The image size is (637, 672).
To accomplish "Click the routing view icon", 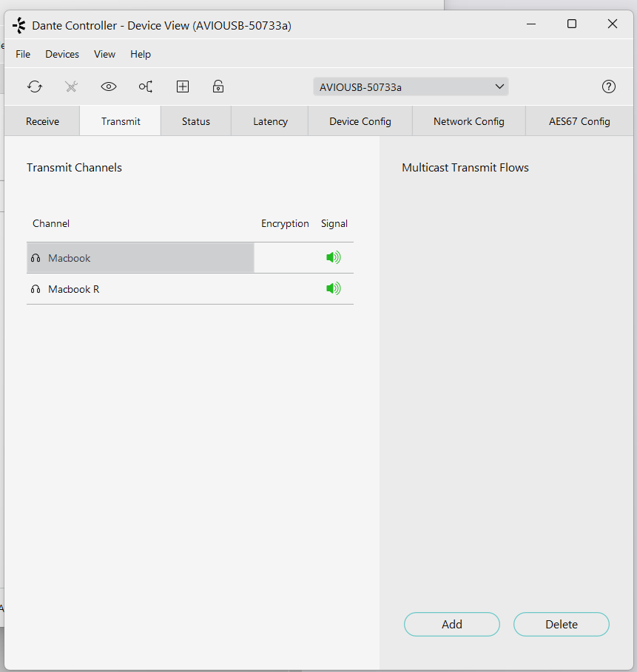I will (146, 86).
